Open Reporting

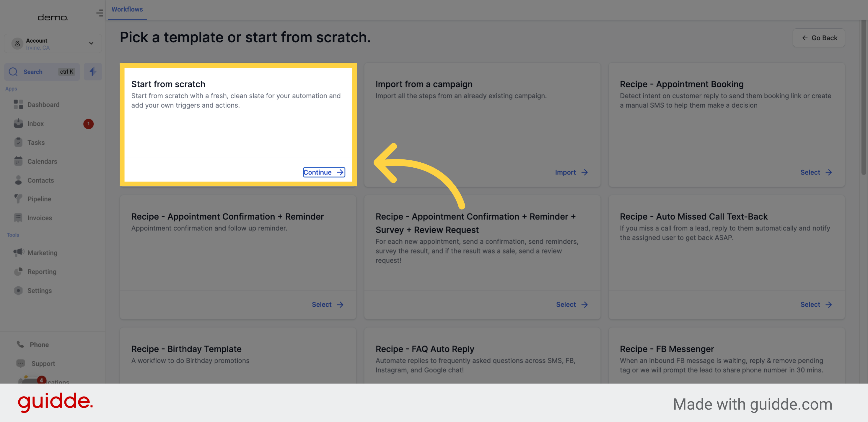click(41, 271)
